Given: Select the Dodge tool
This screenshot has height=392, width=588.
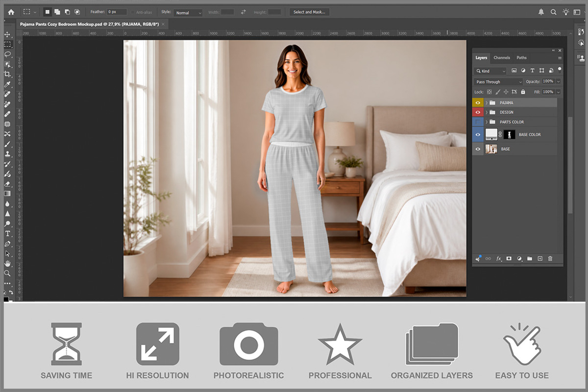Looking at the screenshot, I should (7, 223).
